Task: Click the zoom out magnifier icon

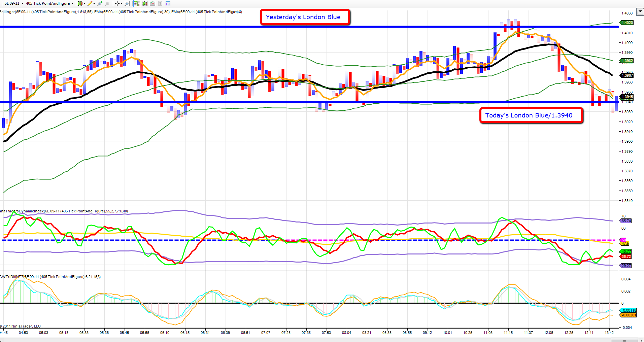Action: [108, 3]
